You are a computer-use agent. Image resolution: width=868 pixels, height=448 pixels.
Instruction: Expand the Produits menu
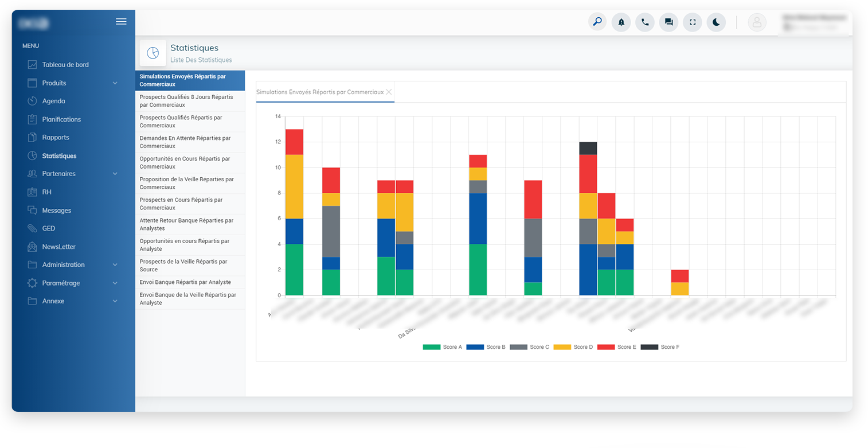(54, 83)
